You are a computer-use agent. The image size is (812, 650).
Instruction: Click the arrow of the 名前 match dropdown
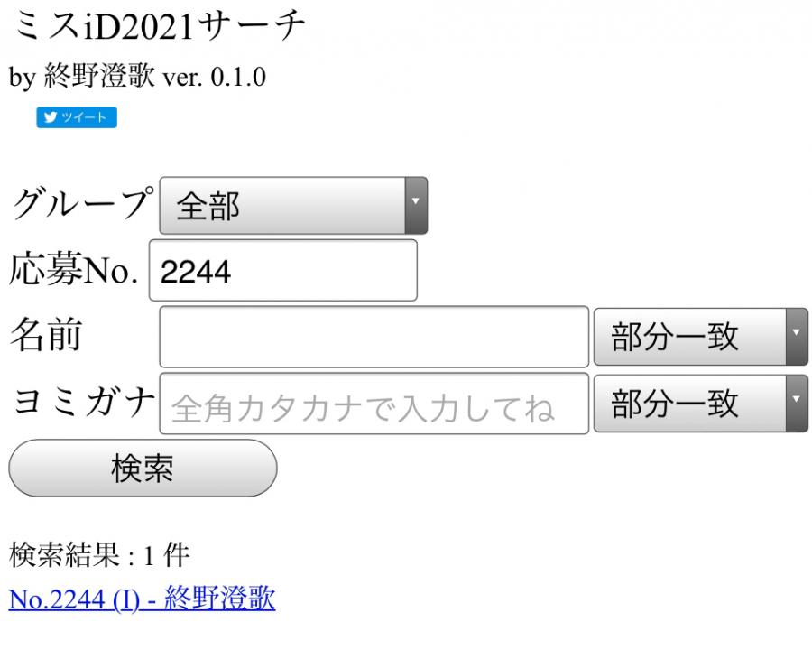coord(797,337)
